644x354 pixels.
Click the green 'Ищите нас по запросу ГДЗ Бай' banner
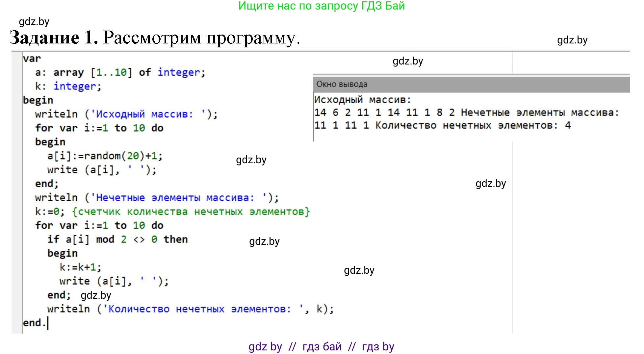pyautogui.click(x=322, y=6)
